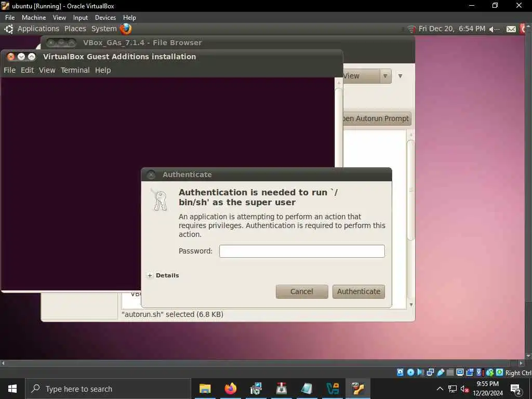The height and width of the screenshot is (399, 532).
Task: Click the teal notepad taskbar icon
Action: [x=307, y=389]
